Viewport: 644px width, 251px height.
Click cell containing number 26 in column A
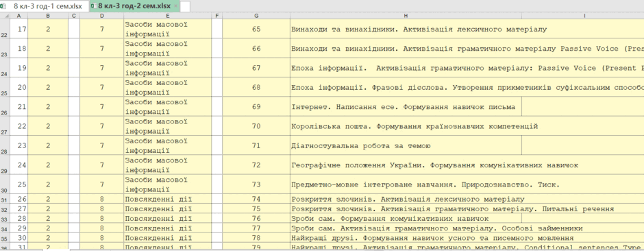[x=20, y=199]
